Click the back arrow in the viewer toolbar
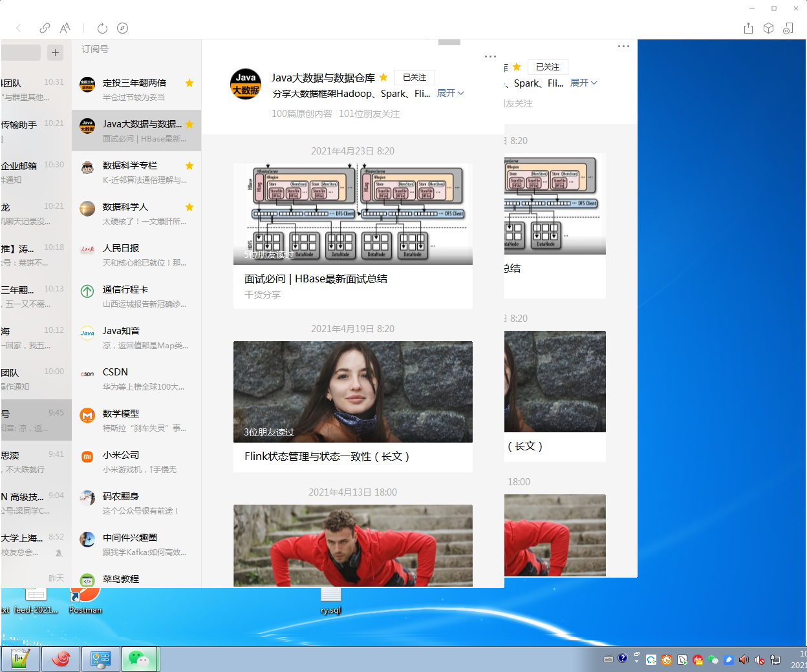 (x=19, y=28)
